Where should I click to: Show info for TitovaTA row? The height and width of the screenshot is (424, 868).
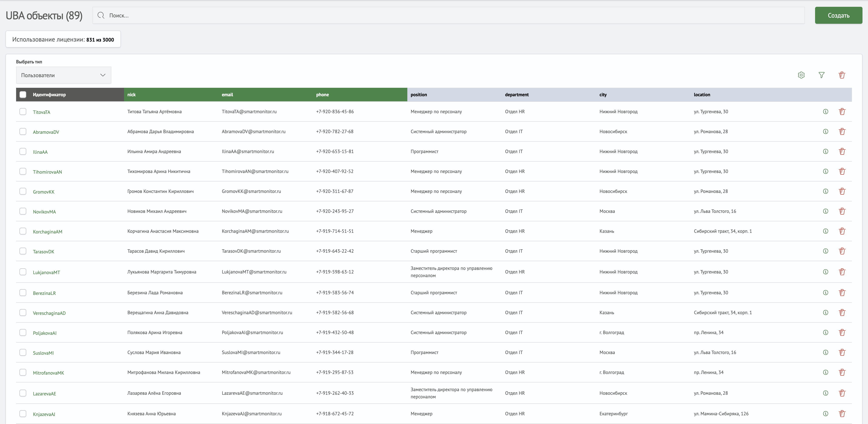coord(825,112)
